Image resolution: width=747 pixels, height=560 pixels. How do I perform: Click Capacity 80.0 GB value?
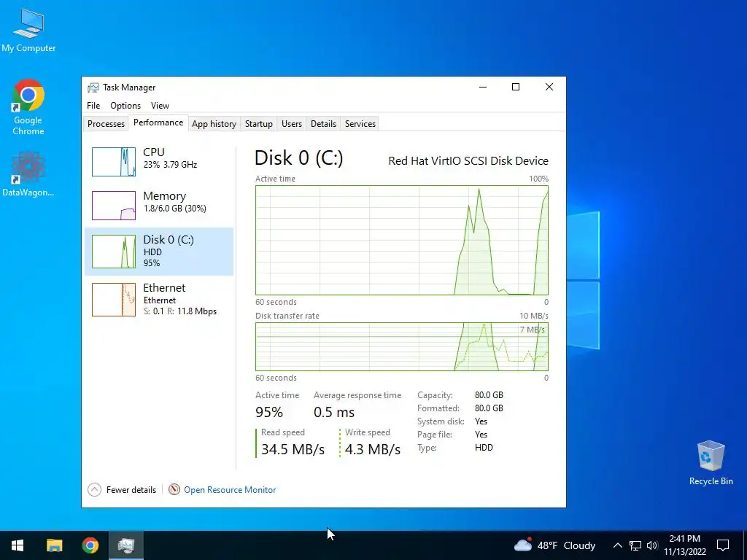489,395
